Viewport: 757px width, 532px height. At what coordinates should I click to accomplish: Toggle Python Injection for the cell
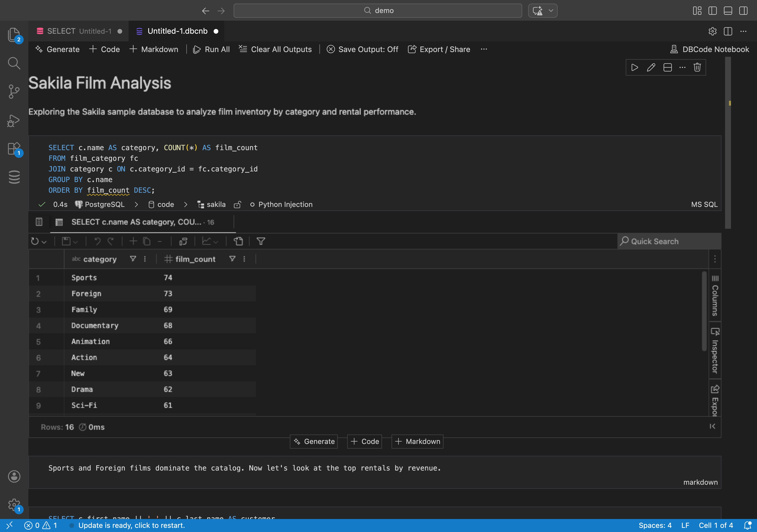pyautogui.click(x=281, y=204)
